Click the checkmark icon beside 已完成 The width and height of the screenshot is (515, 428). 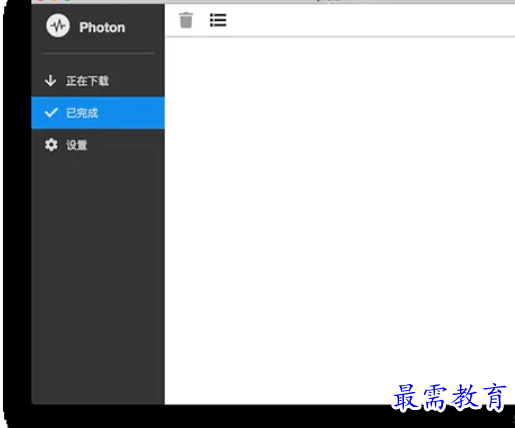click(x=51, y=113)
